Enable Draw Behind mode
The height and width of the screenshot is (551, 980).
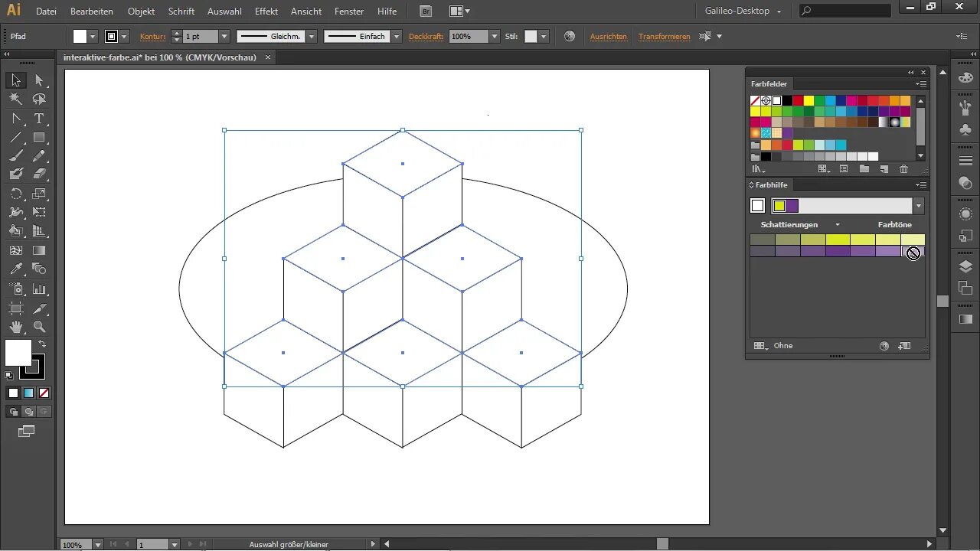pos(29,412)
